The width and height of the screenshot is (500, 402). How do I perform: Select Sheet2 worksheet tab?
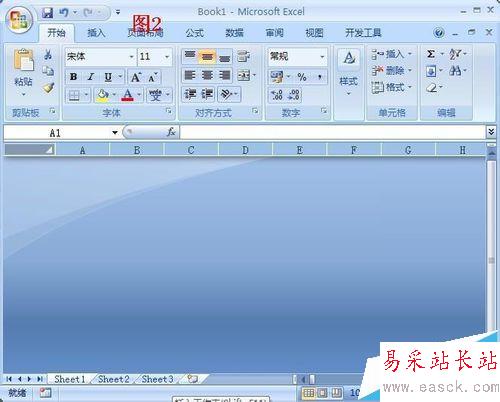[114, 379]
